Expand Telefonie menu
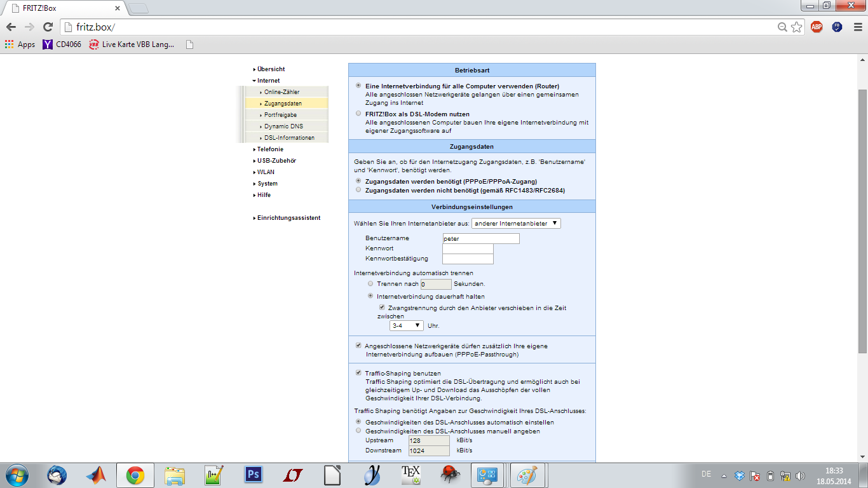868x488 pixels. 270,149
